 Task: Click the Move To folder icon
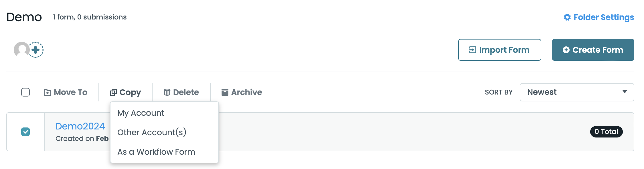click(48, 92)
